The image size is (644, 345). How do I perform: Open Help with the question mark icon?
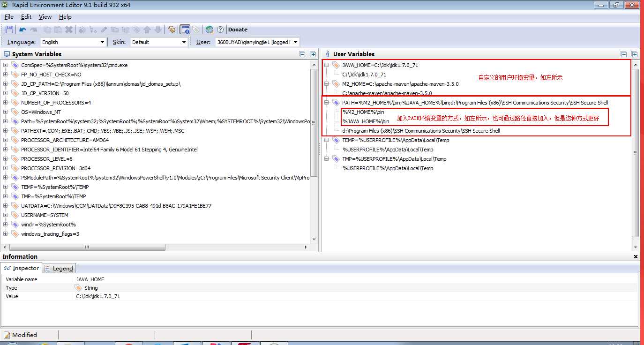pyautogui.click(x=220, y=30)
